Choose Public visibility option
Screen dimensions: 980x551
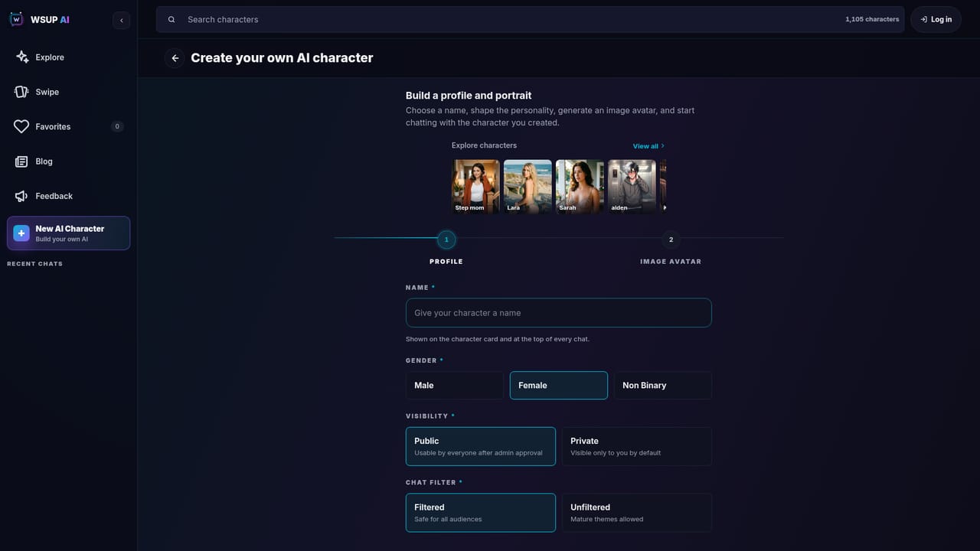click(x=481, y=446)
